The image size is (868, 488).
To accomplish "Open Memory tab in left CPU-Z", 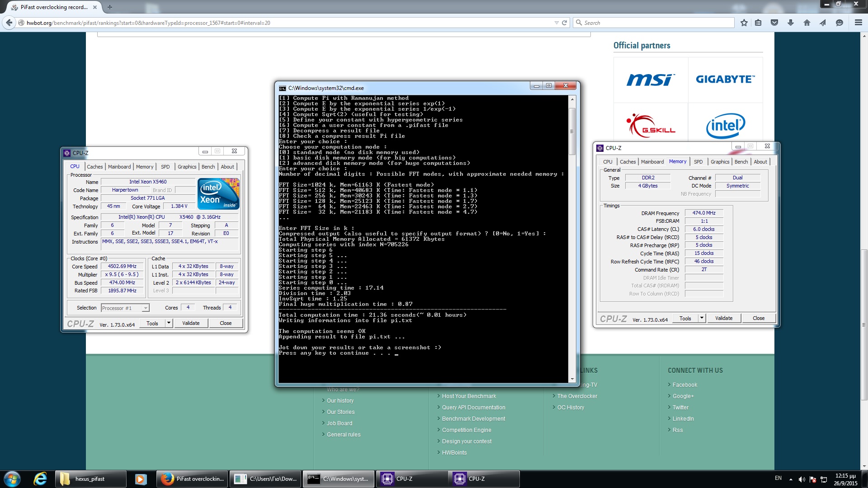I will point(145,167).
